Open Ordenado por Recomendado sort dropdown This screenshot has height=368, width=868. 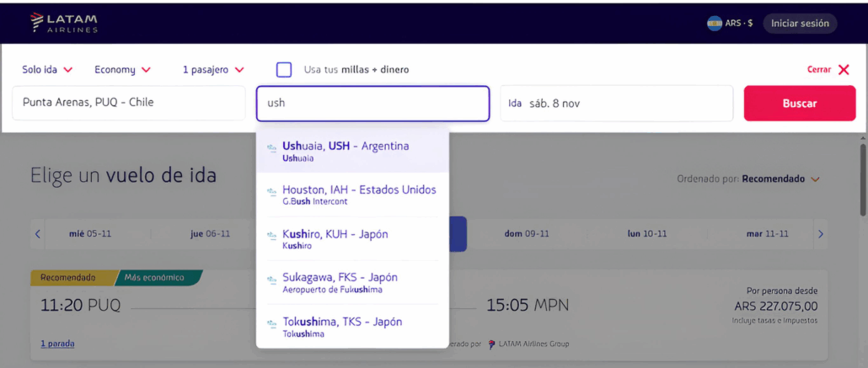point(747,179)
